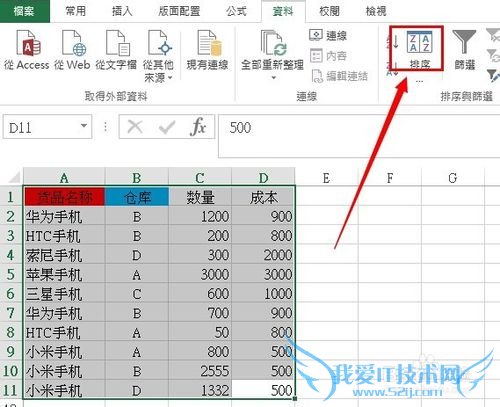Select column F header
Image resolution: width=500 pixels, height=407 pixels.
point(390,178)
